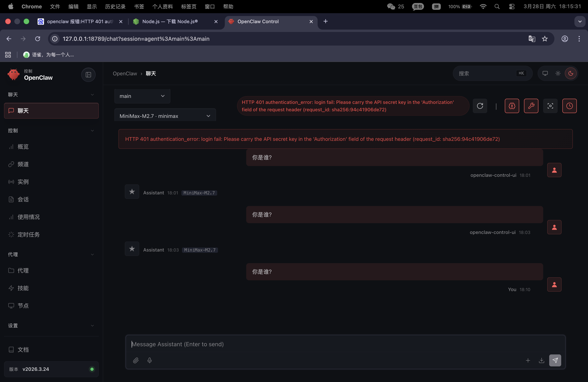The image size is (588, 382).
Task: Collapse the OpenClaw sidebar panel
Action: [x=88, y=75]
